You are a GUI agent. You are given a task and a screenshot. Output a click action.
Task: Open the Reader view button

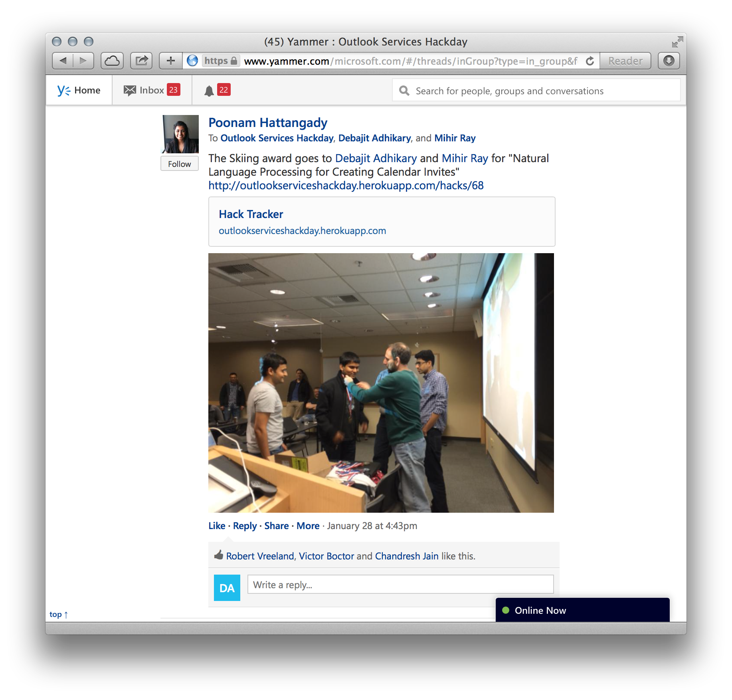tap(625, 61)
